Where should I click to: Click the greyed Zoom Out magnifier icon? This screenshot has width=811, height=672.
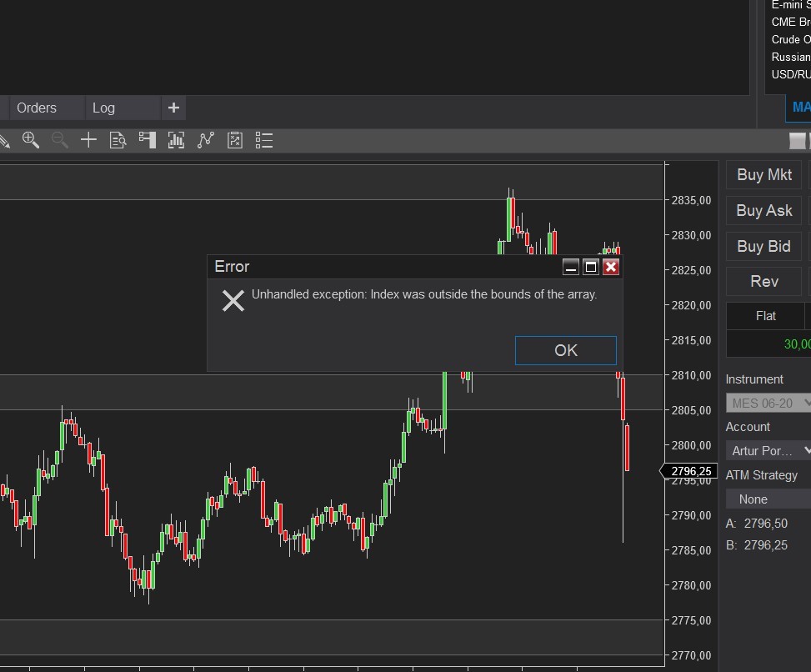(x=59, y=140)
